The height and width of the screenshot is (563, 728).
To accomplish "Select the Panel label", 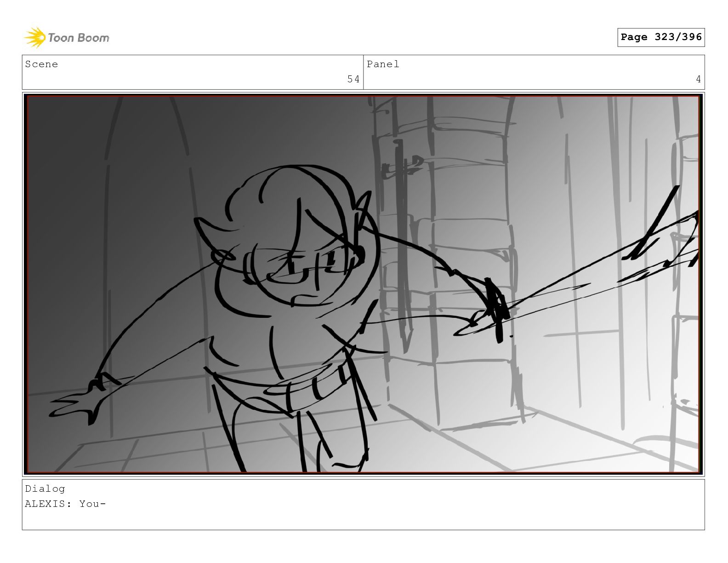I will (383, 64).
